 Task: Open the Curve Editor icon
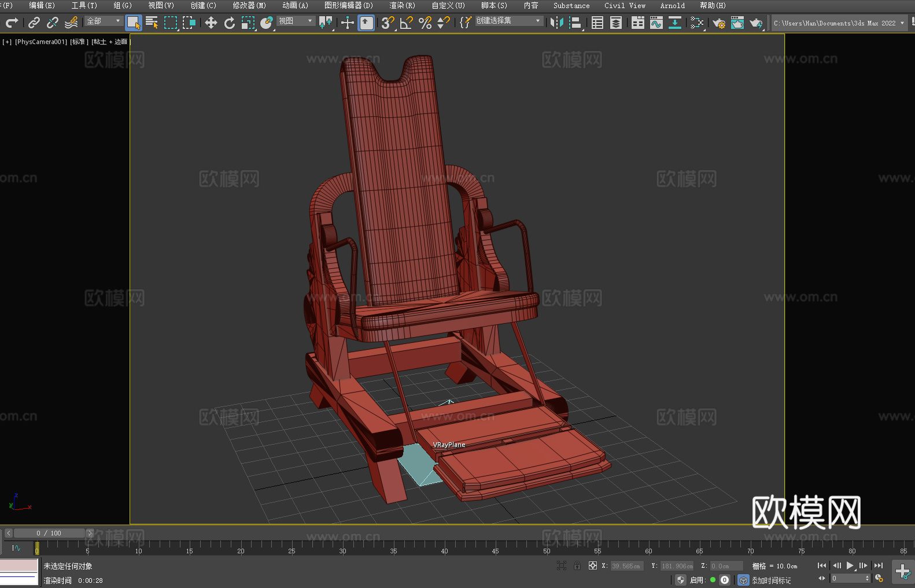pyautogui.click(x=656, y=23)
